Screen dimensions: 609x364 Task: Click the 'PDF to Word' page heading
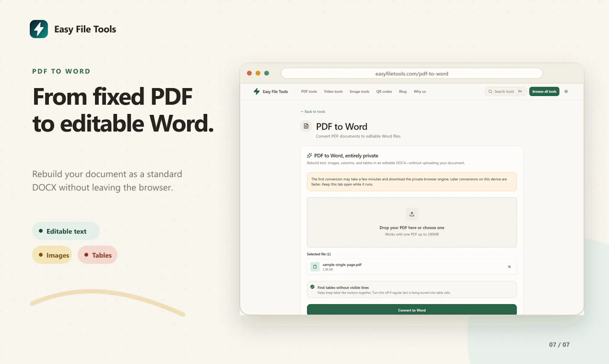pyautogui.click(x=341, y=126)
